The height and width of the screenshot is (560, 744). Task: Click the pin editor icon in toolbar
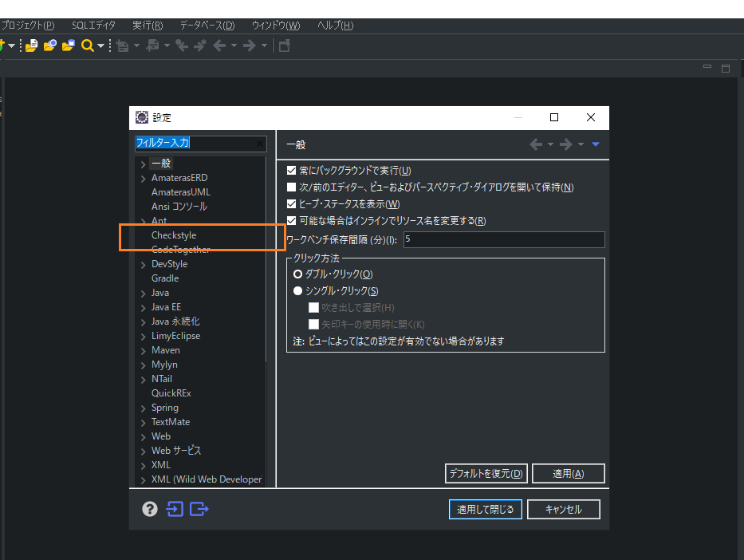point(284,45)
